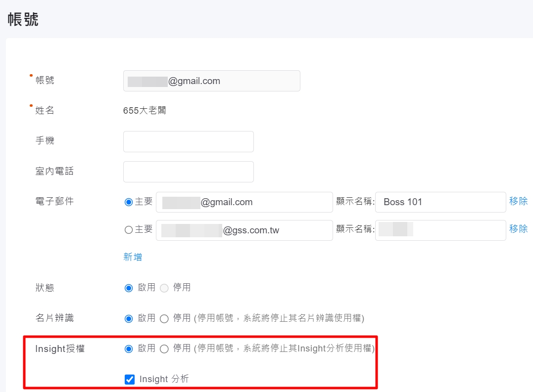Click the 姓名 value 655大老闆
Screen dimensions: 533x392
[145, 111]
